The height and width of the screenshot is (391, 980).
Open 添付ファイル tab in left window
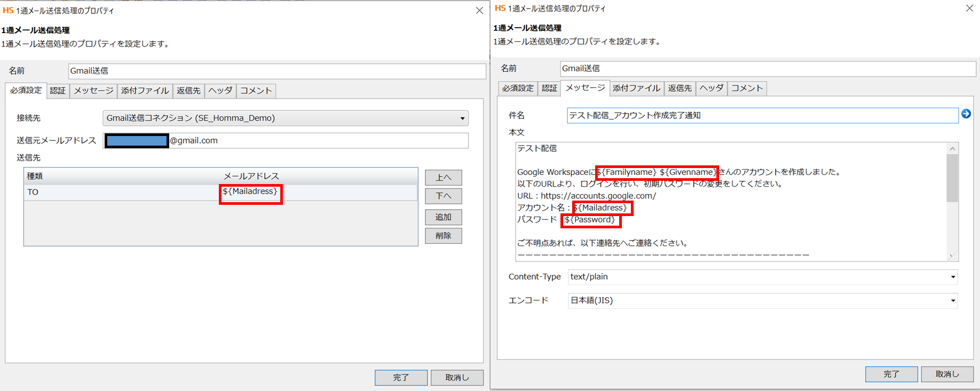coord(145,91)
